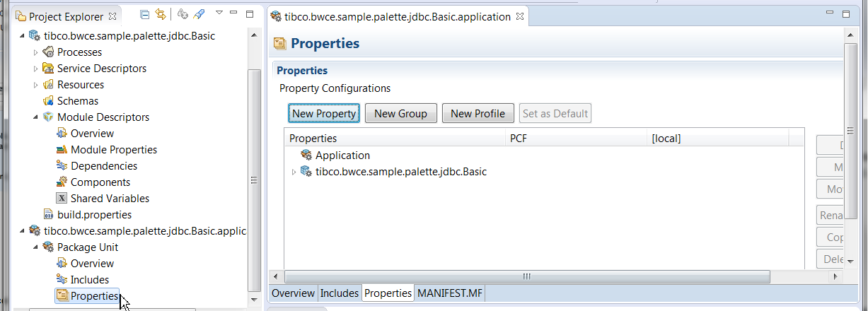Image resolution: width=868 pixels, height=311 pixels.
Task: Select the Processes folder icon
Action: click(48, 52)
